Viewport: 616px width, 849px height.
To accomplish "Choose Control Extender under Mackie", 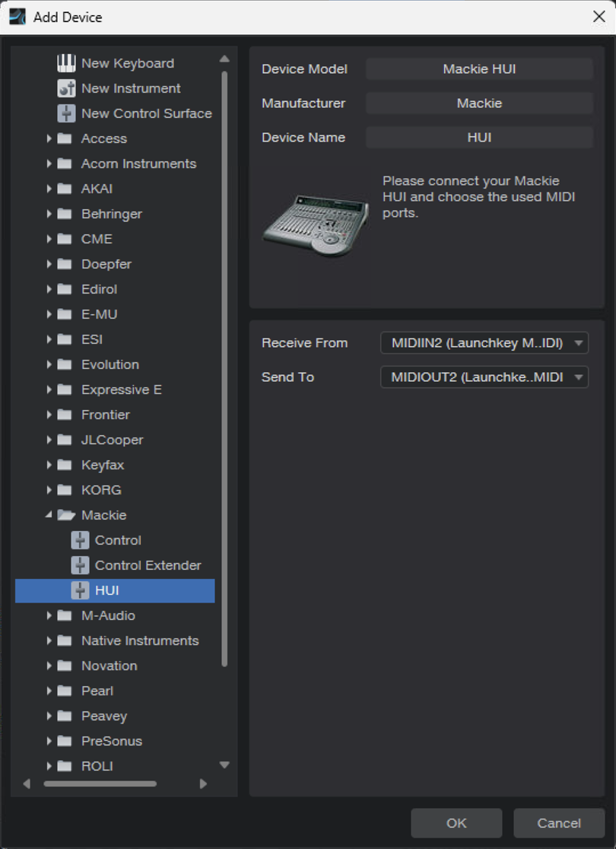I will [148, 565].
